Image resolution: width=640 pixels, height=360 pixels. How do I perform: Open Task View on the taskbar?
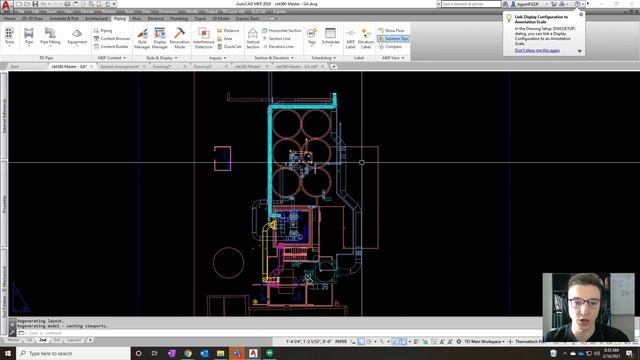(155, 353)
